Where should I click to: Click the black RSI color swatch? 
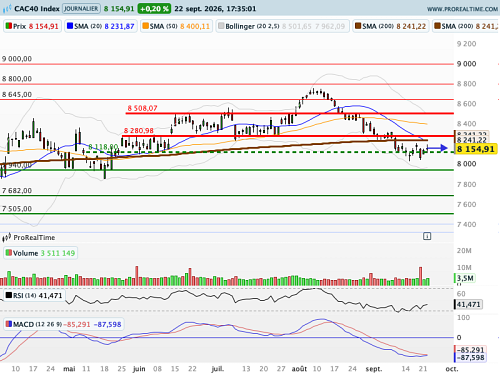(x=9, y=295)
